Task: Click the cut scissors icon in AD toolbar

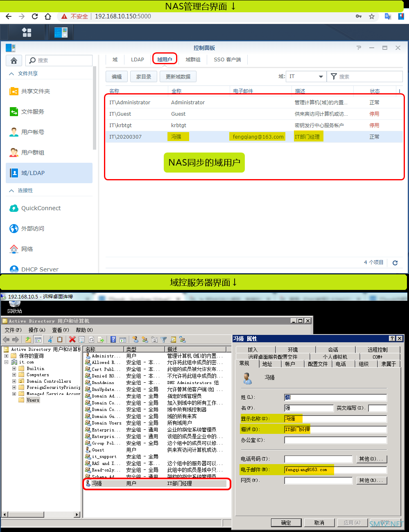Action: coord(50,339)
